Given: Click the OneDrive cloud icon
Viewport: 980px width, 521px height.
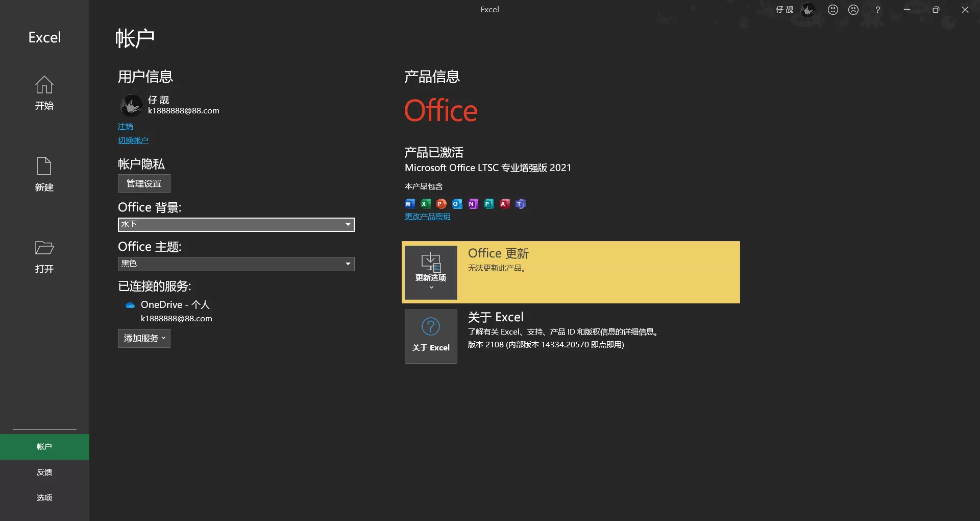Looking at the screenshot, I should (129, 304).
